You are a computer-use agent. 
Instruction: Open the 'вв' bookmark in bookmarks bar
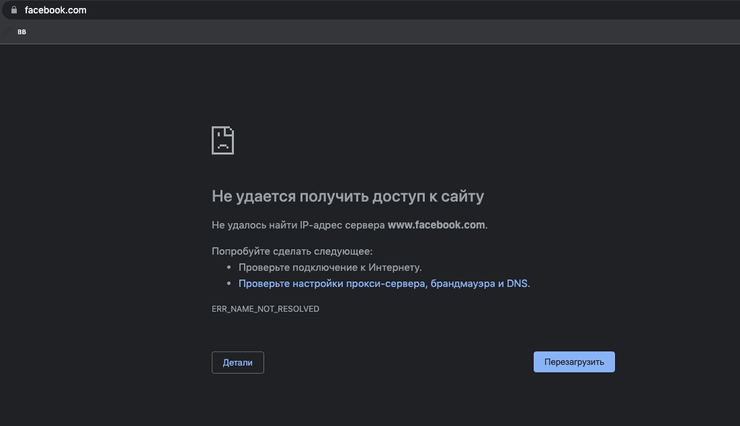click(x=22, y=32)
